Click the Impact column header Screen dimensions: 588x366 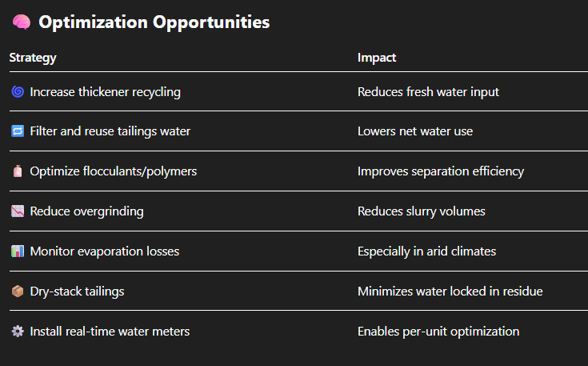tap(377, 58)
